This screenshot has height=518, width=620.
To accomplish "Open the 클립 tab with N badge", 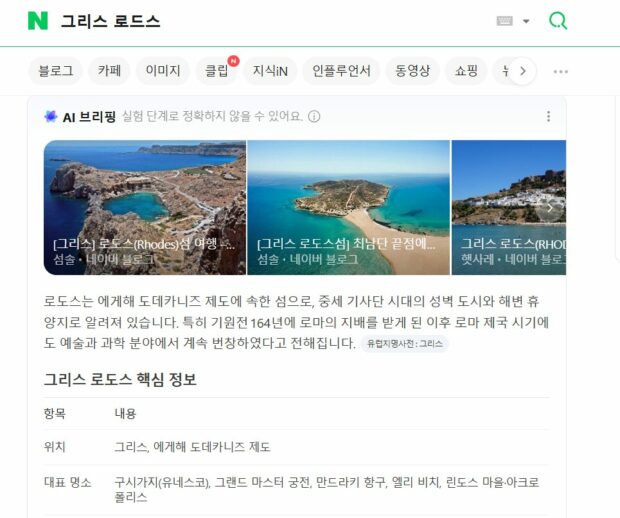I will pyautogui.click(x=216, y=71).
